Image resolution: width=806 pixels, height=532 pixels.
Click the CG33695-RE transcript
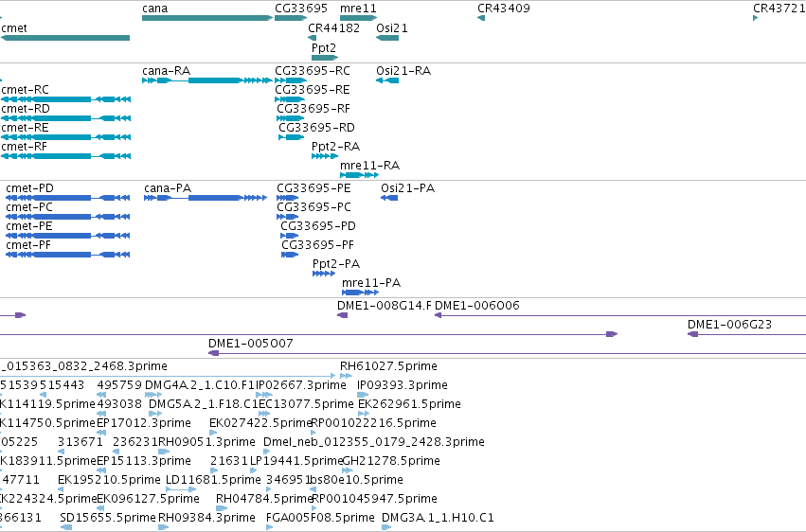[x=290, y=99]
